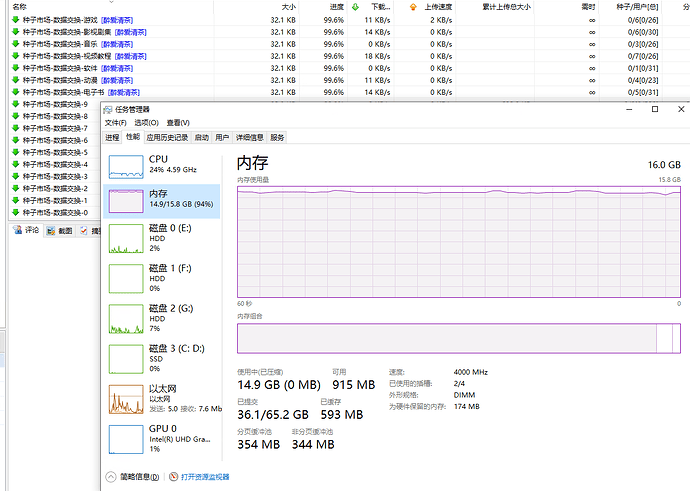Click the 任务管理器 title bar icon
The image size is (690, 491).
(x=108, y=109)
